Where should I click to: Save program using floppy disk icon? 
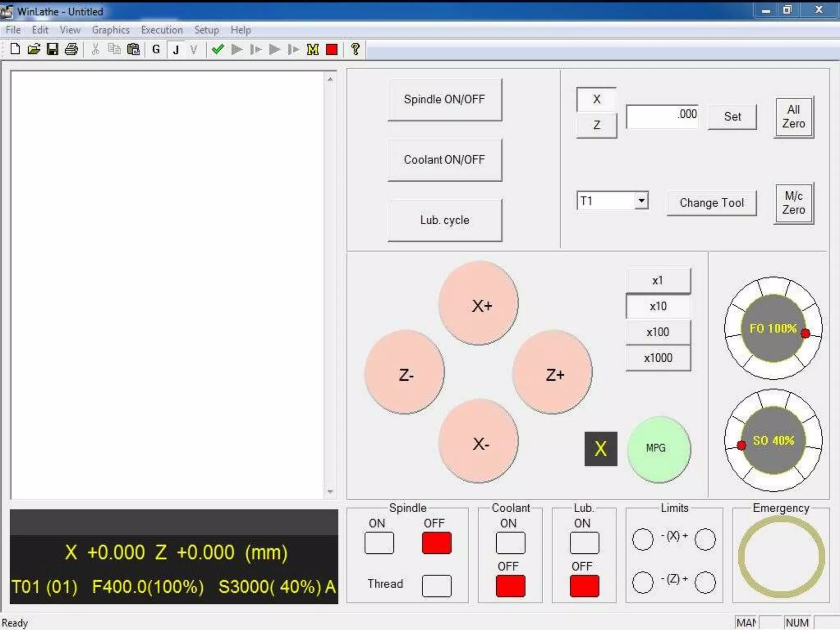(52, 50)
